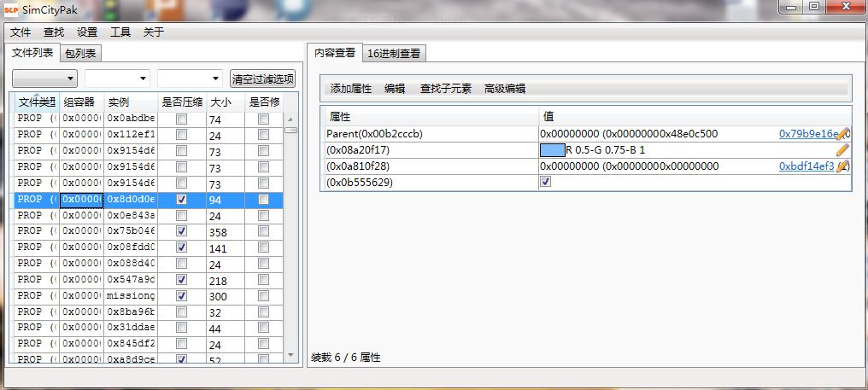Click the pencil icon in (0x0a810f28) row
The height and width of the screenshot is (390, 868).
[842, 166]
